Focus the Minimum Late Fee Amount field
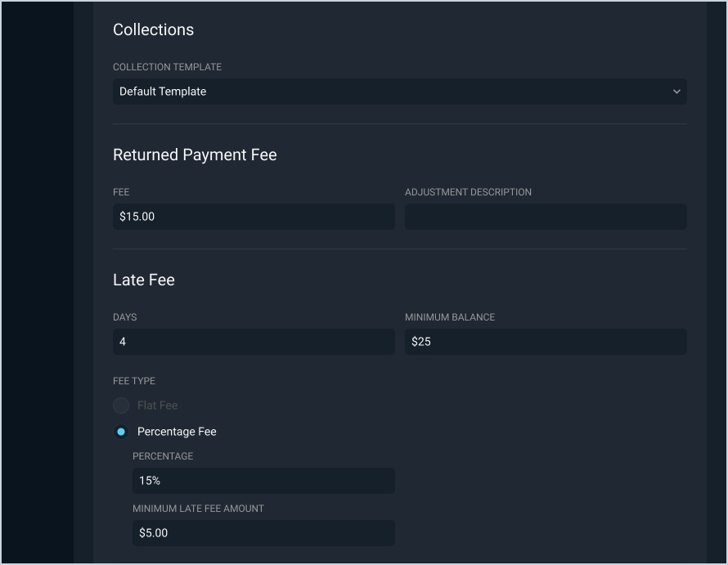The height and width of the screenshot is (565, 728). click(263, 533)
